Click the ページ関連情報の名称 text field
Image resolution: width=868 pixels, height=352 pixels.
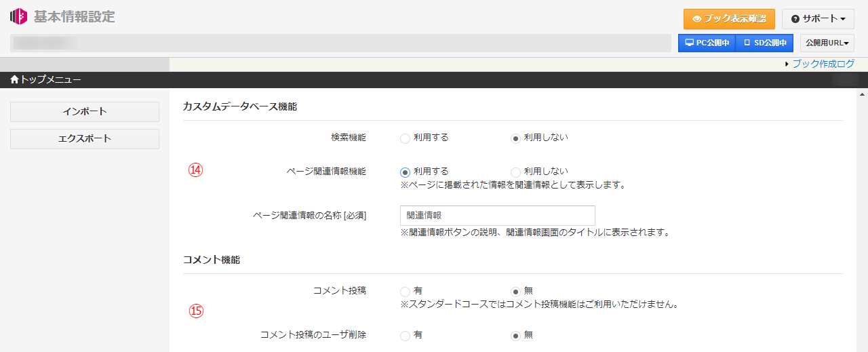coord(498,216)
